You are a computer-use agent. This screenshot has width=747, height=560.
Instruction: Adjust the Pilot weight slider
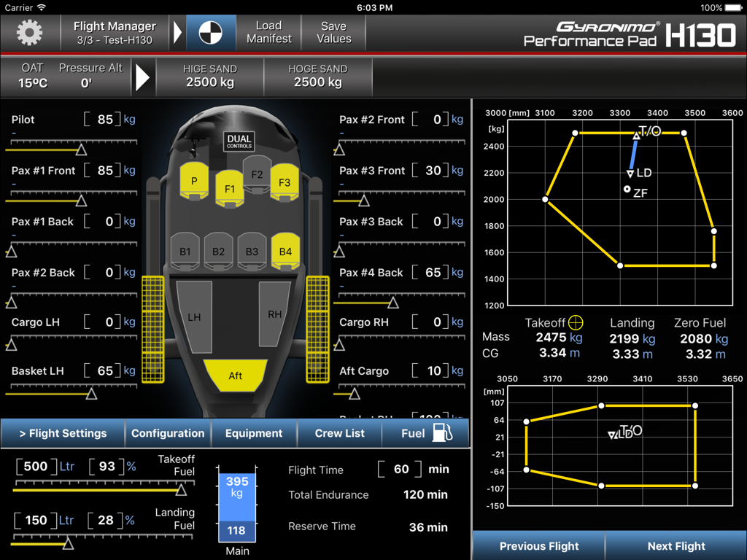pos(82,149)
